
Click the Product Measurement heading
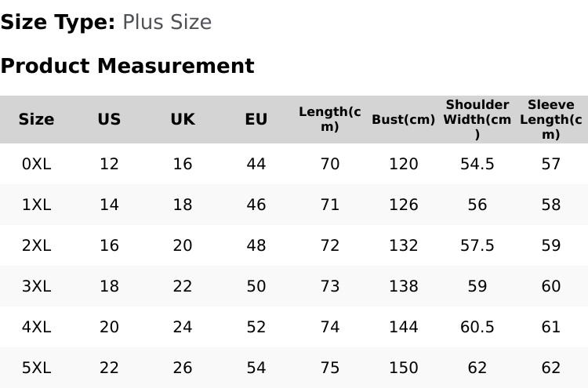click(127, 66)
